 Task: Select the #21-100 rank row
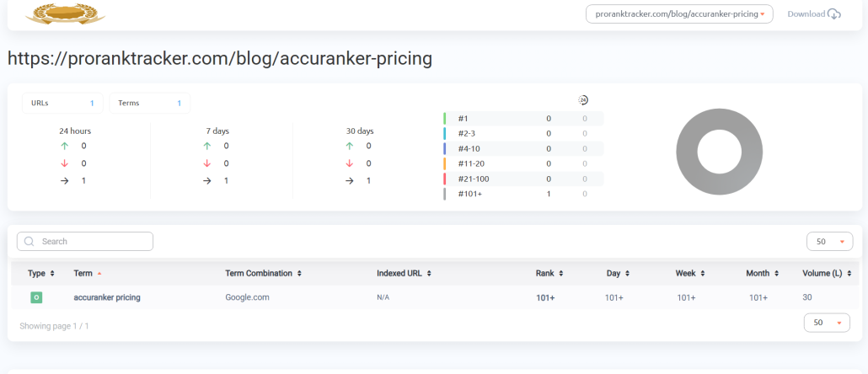[x=523, y=179]
